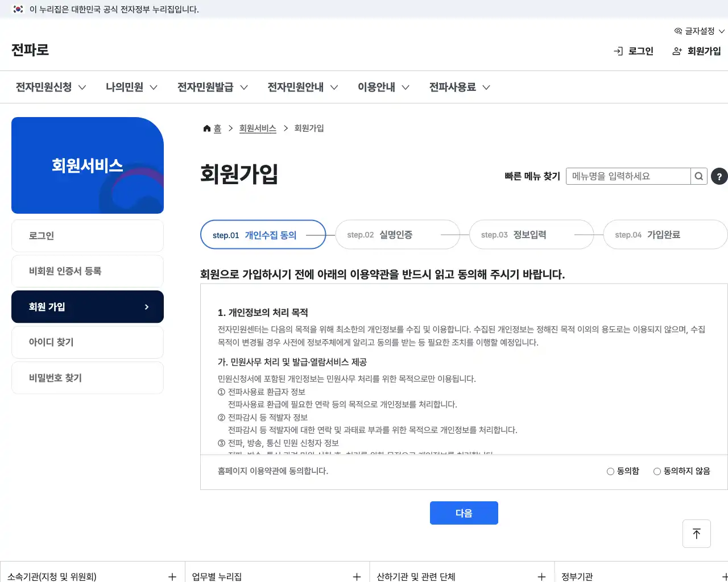Viewport: 728px width, 582px height.
Task: Select the 동의함 radio button
Action: coord(610,471)
